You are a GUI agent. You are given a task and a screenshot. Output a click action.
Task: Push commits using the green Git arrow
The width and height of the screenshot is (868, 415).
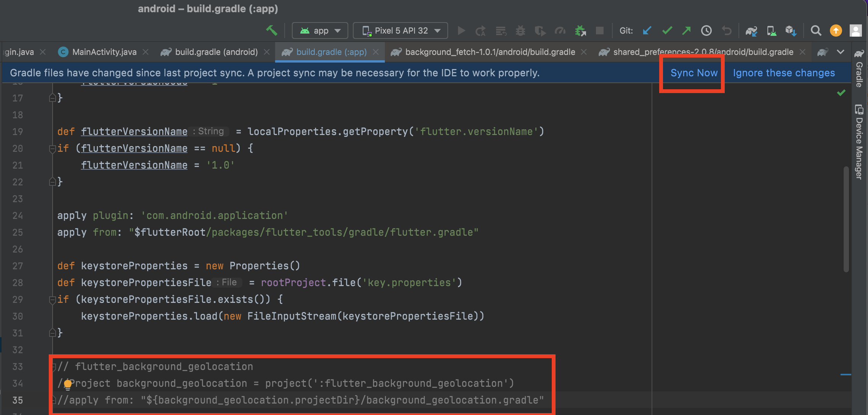coord(686,31)
